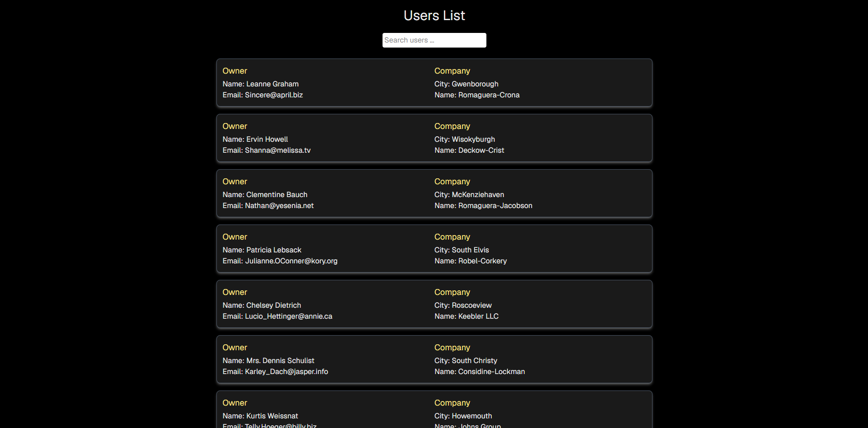Click company name Romaguera-Crona
This screenshot has width=868, height=428.
coord(489,95)
